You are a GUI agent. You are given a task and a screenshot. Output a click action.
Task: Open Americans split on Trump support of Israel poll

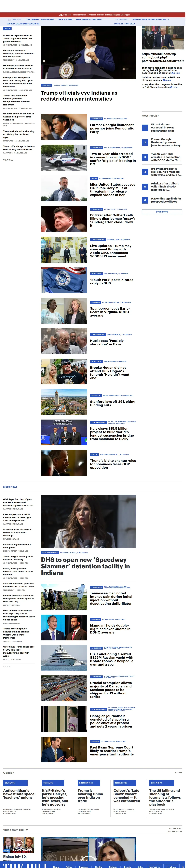click(18, 38)
